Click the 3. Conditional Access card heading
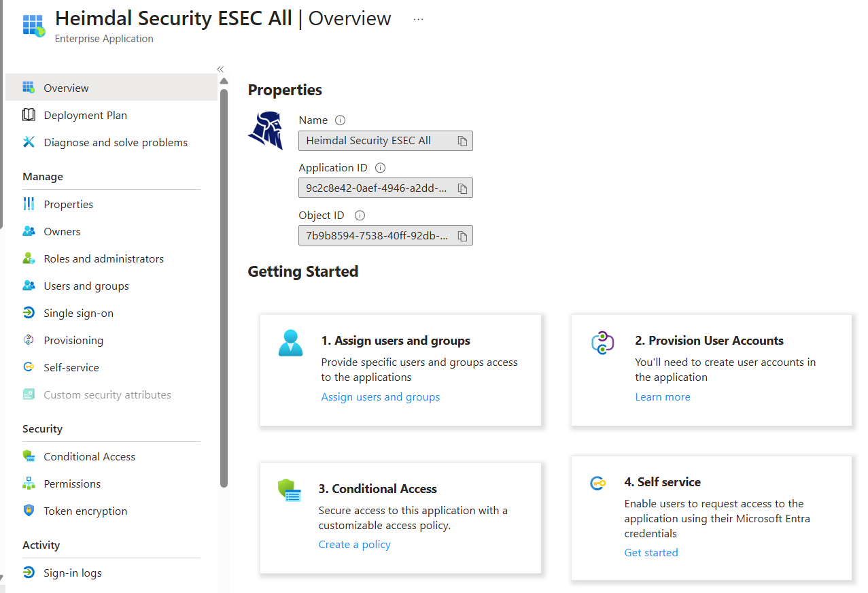This screenshot has width=868, height=593. (377, 489)
